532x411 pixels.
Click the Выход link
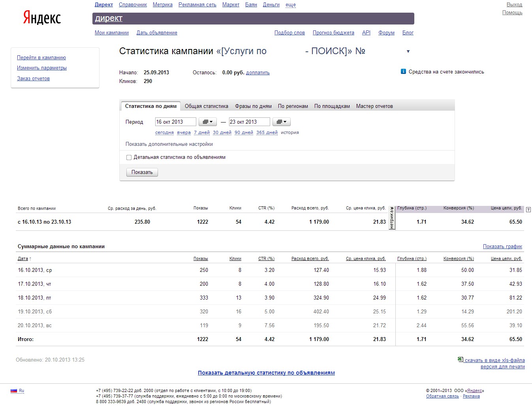click(514, 5)
